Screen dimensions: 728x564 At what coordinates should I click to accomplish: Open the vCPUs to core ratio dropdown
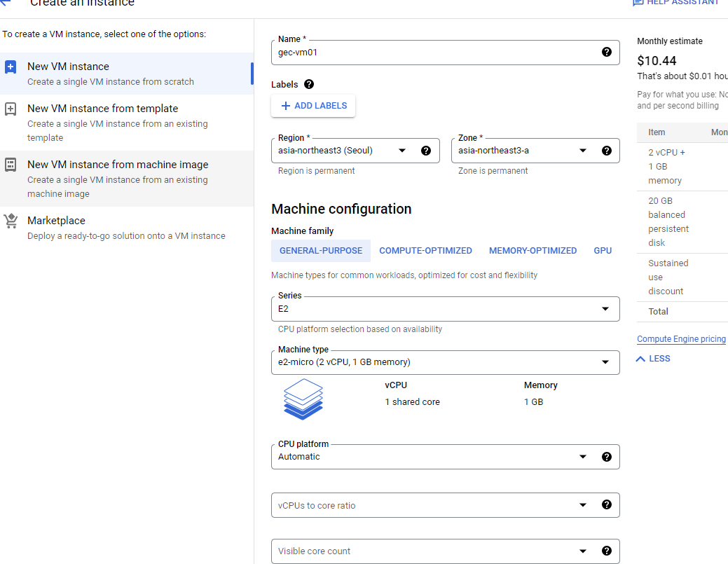[445, 505]
